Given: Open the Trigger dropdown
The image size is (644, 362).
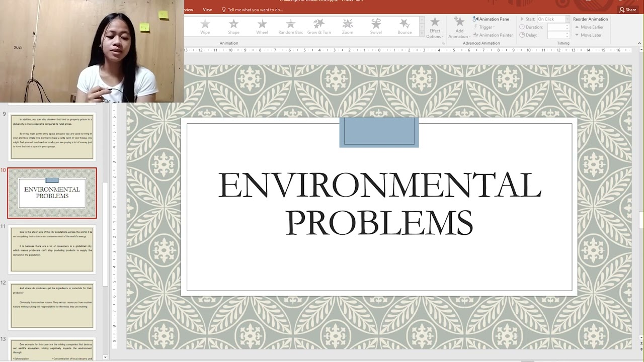Looking at the screenshot, I should [x=487, y=27].
